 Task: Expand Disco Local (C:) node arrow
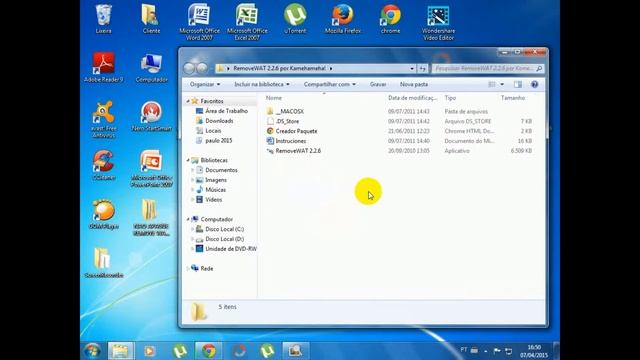[x=193, y=229]
